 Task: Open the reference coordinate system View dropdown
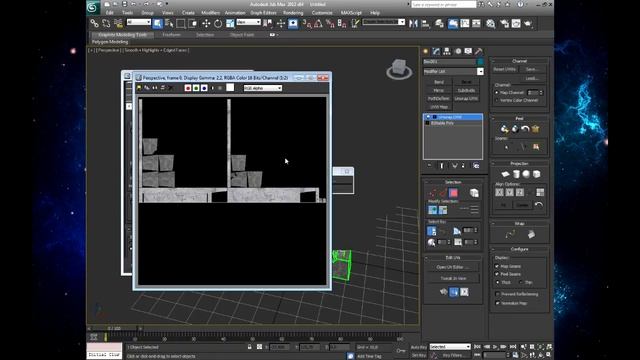click(x=248, y=22)
